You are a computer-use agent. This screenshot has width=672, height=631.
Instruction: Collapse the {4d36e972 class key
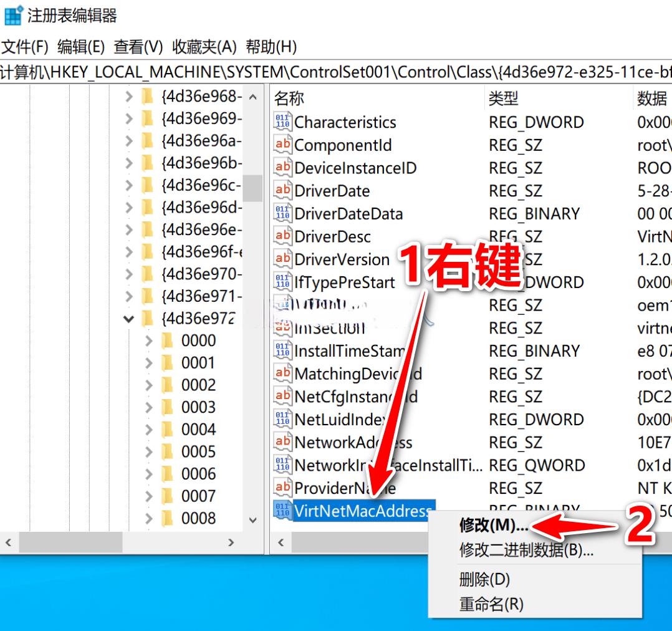[128, 319]
